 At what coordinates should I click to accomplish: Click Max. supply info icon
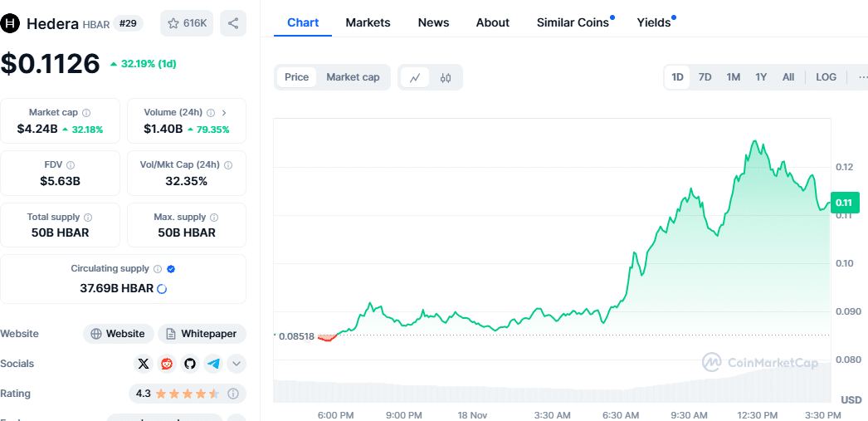(x=214, y=218)
